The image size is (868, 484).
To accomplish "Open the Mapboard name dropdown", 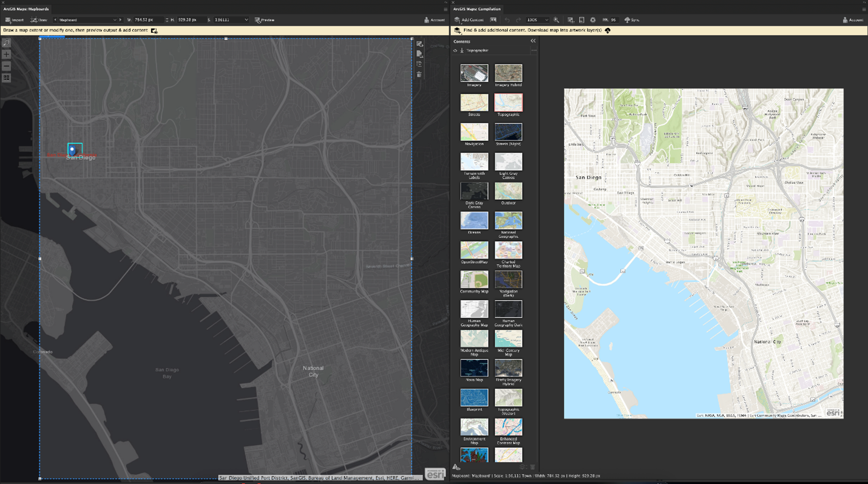I will click(x=114, y=20).
